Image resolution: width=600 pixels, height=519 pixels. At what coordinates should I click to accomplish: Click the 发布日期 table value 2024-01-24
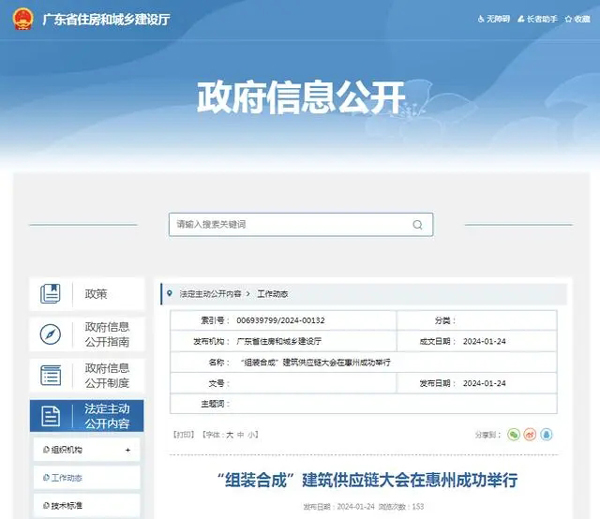[484, 383]
